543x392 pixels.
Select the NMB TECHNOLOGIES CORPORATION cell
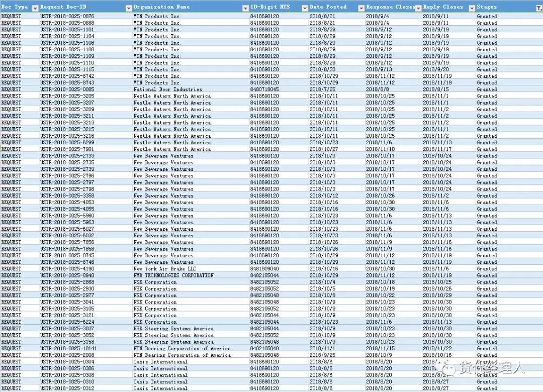point(173,275)
